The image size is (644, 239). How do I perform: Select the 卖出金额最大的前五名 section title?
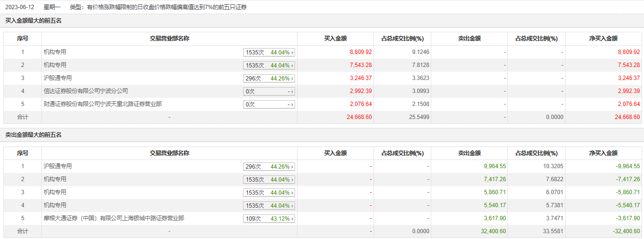33,135
